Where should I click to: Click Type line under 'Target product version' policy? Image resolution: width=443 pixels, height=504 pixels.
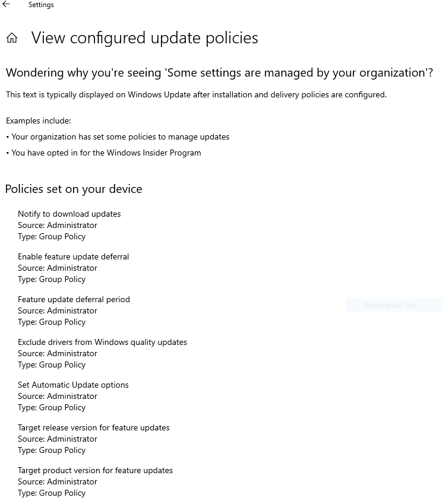(52, 493)
